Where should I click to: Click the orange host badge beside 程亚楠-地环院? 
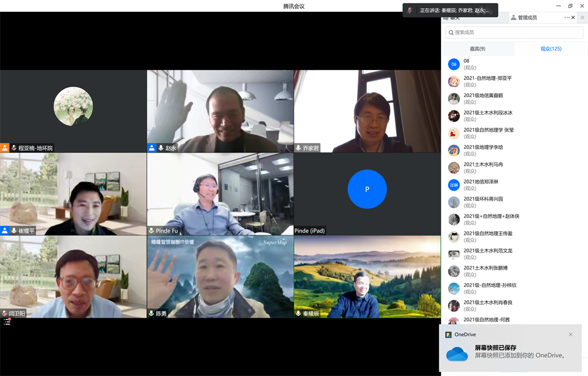[x=5, y=148]
